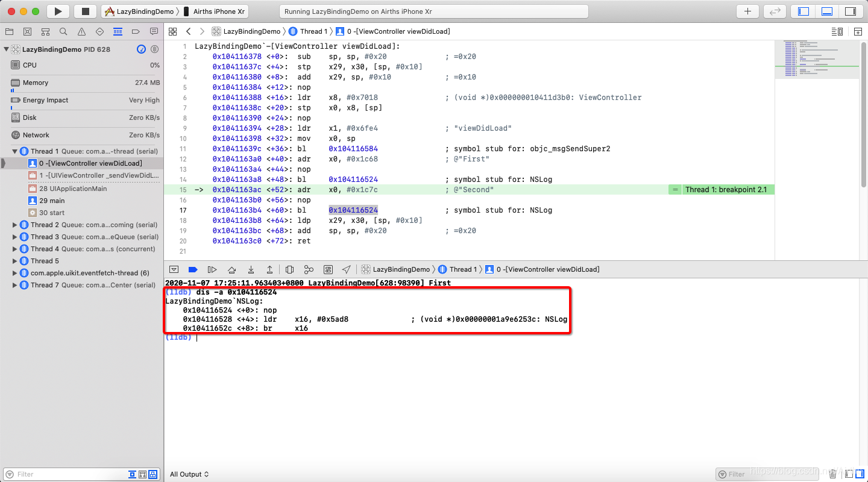Go forward in editor history
Viewport: 868px width, 482px height.
click(202, 31)
